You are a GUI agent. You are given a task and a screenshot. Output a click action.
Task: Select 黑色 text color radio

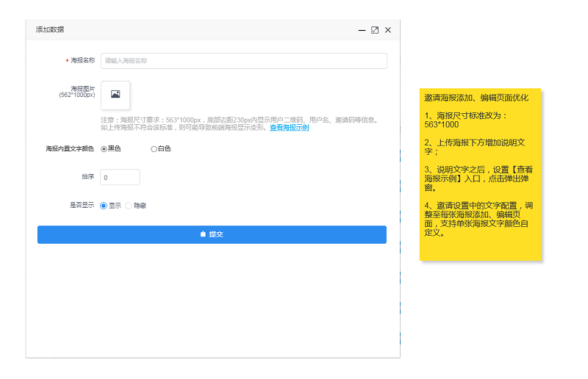(104, 149)
